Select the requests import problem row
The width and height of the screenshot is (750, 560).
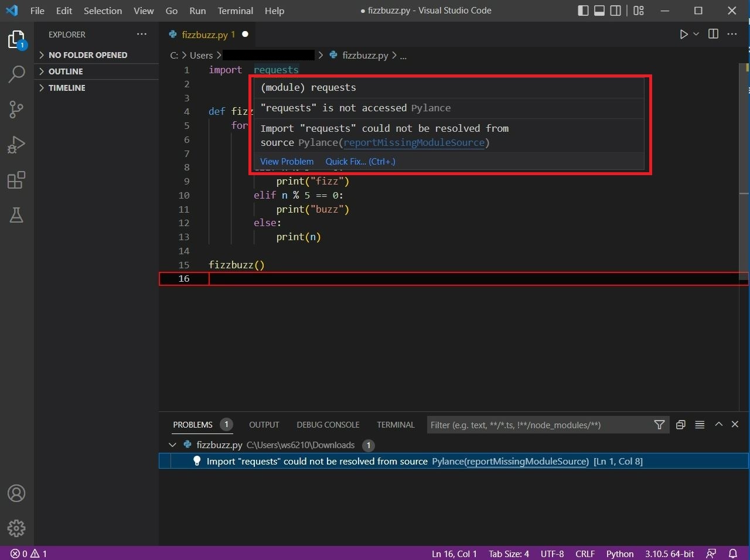click(454, 461)
